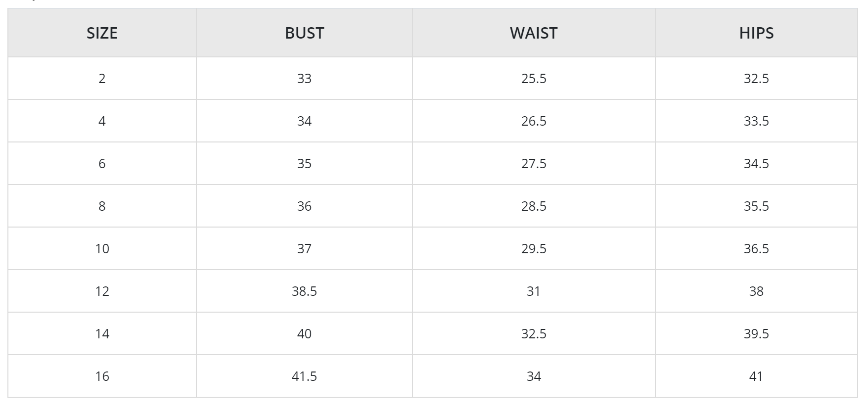Image resolution: width=868 pixels, height=418 pixels.
Task: Select the size 8 row label
Action: [x=102, y=206]
